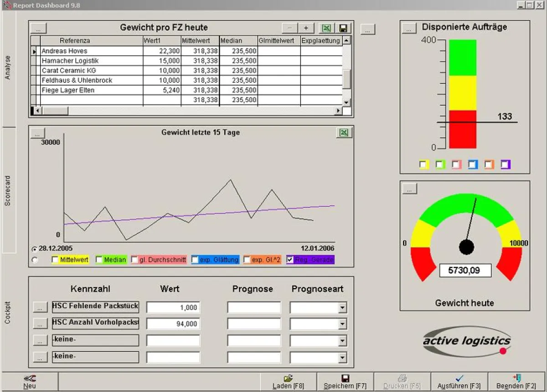The width and height of the screenshot is (547, 392).
Task: Exit via the Beenden [F2] button
Action: [x=516, y=382]
